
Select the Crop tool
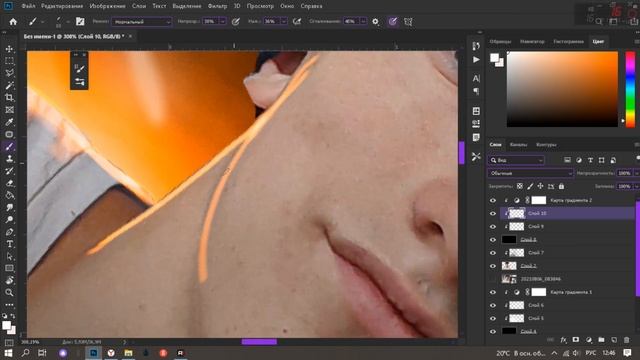9,98
